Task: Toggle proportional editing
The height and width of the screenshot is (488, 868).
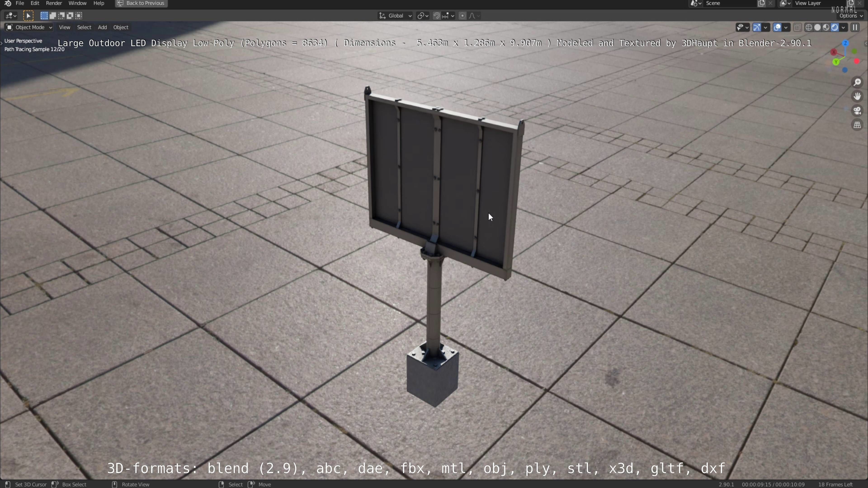Action: (463, 16)
